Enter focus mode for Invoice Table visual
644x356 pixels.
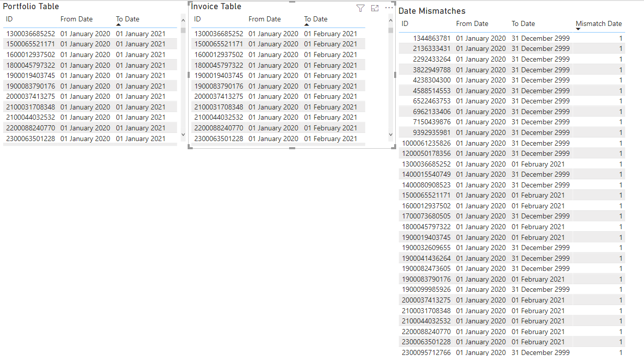[375, 8]
